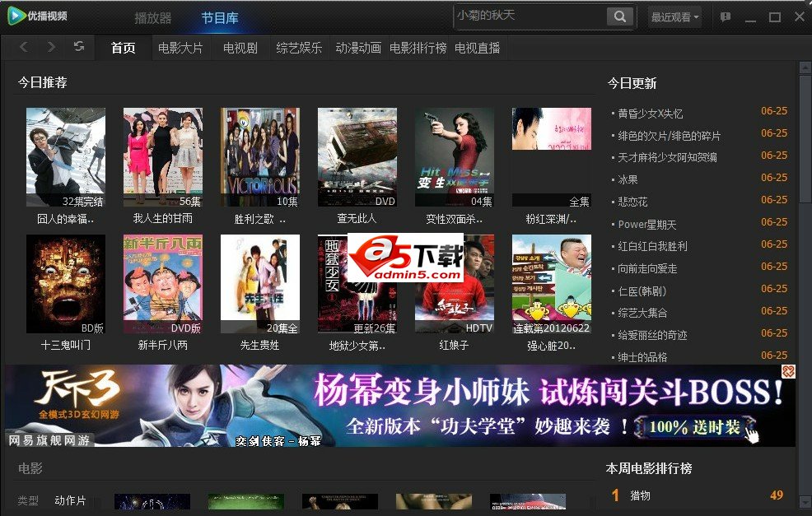Select the 首页 navigation tab
812x516 pixels.
point(124,48)
